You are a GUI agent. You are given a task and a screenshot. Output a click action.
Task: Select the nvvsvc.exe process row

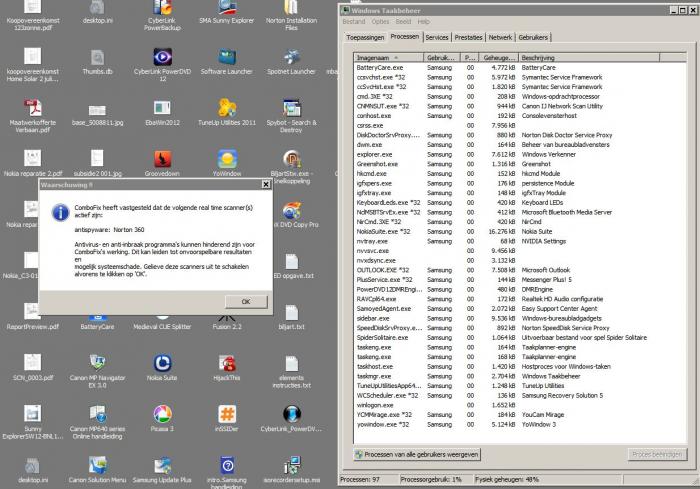[520, 251]
